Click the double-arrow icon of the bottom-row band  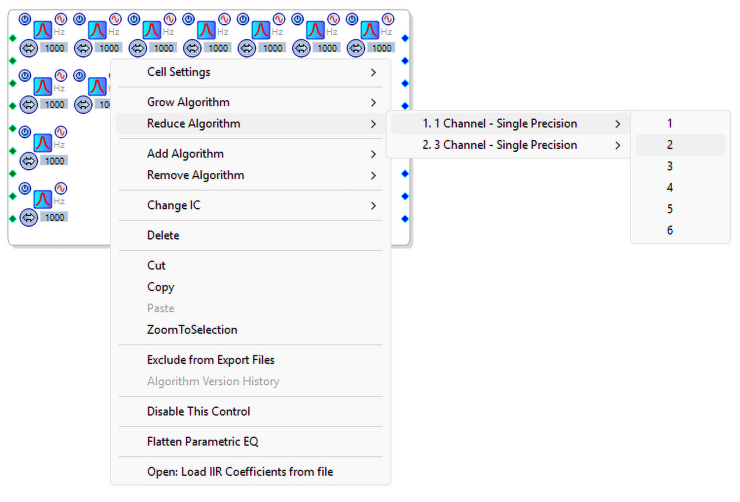[28, 217]
